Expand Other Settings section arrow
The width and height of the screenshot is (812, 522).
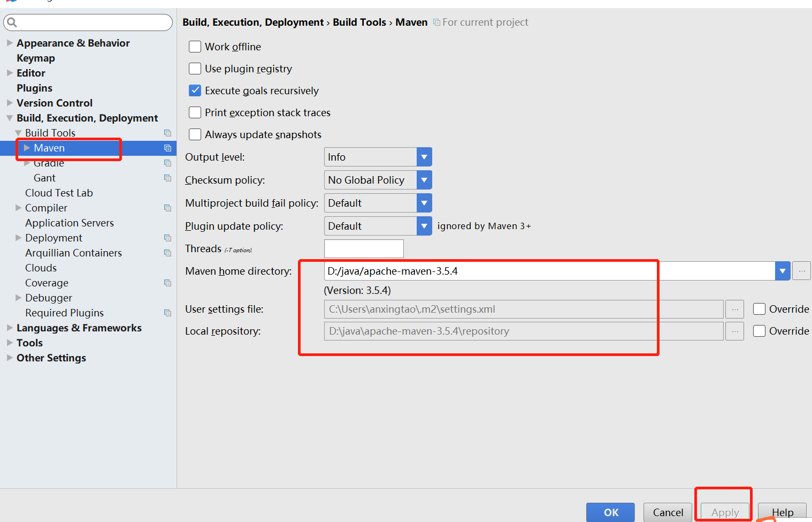pos(10,358)
